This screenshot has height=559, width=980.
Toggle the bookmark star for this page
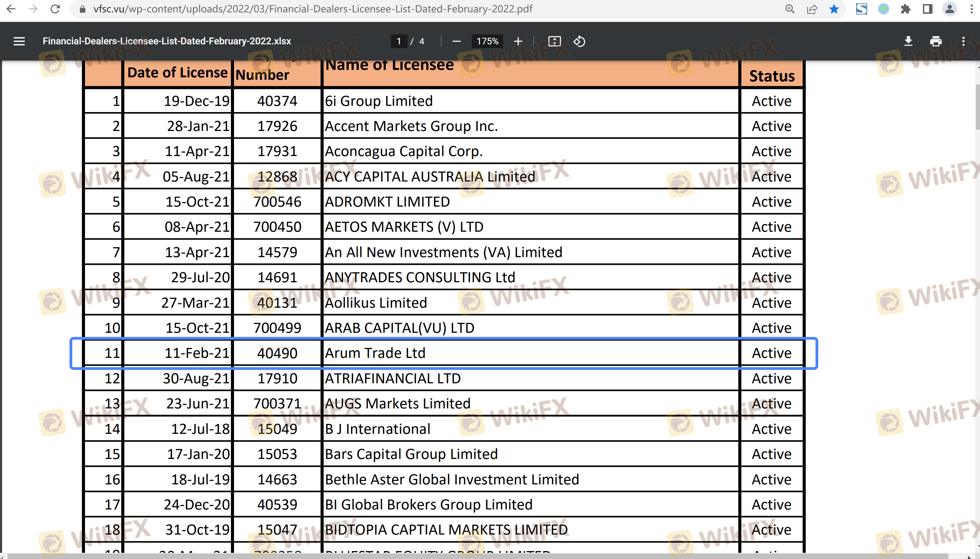point(834,9)
